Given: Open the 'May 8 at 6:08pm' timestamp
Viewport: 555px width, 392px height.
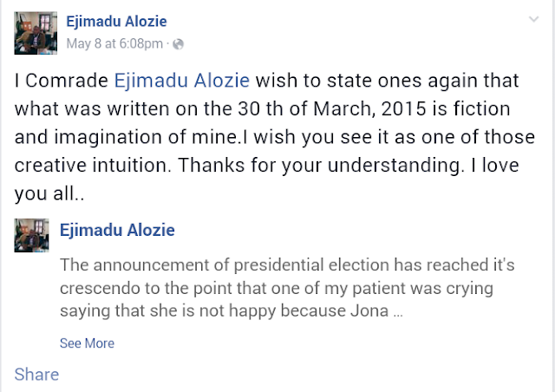Looking at the screenshot, I should [115, 42].
